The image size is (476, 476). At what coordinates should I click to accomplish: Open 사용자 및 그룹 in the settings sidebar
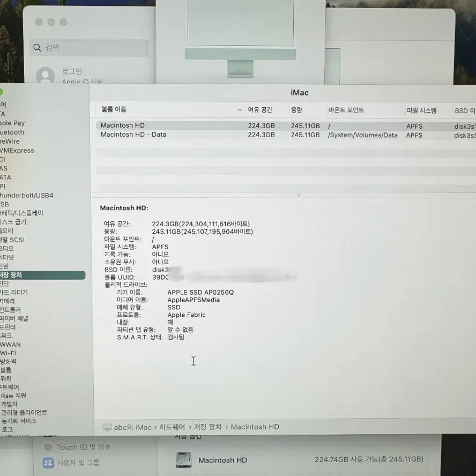78,463
